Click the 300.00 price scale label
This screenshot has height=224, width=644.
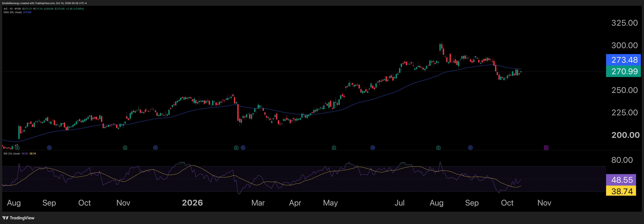[625, 45]
